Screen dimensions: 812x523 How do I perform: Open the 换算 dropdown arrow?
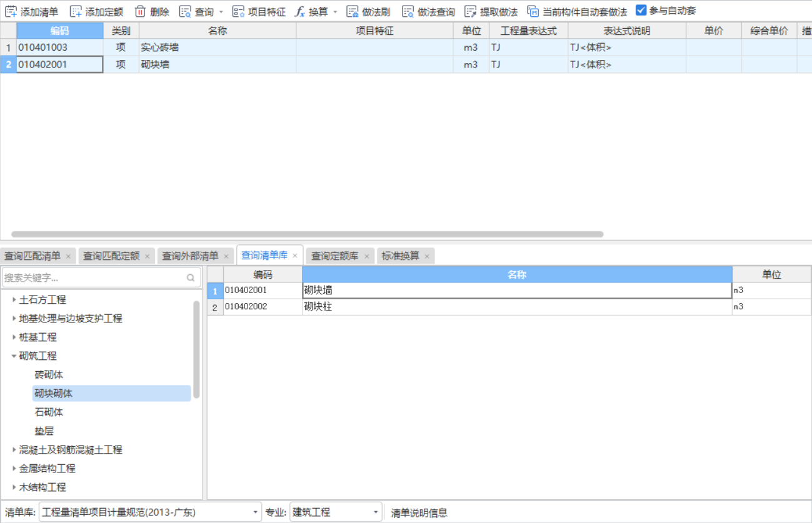(335, 12)
